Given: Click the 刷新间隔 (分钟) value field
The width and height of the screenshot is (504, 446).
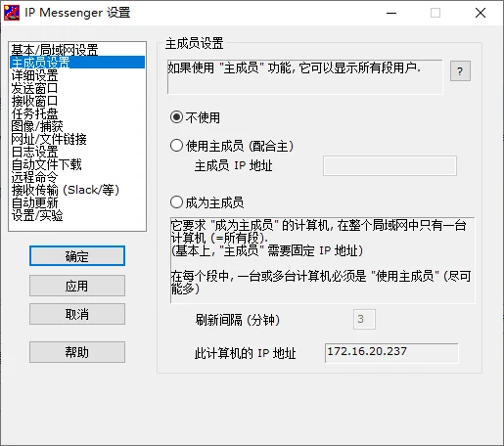Looking at the screenshot, I should [x=364, y=319].
